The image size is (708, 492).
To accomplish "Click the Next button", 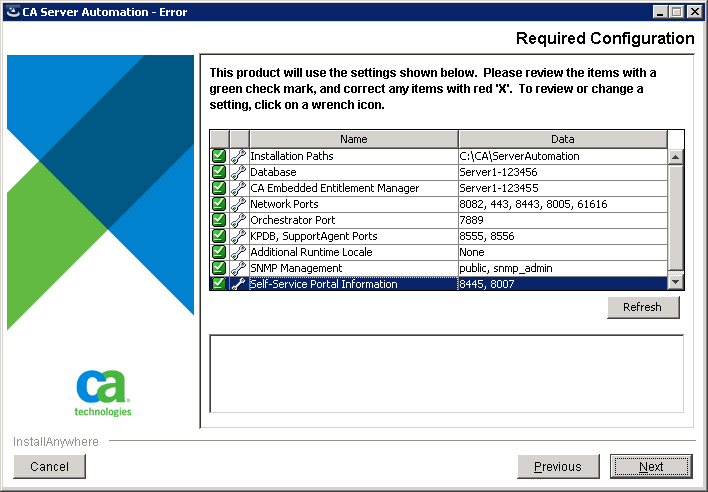I will pyautogui.click(x=651, y=466).
